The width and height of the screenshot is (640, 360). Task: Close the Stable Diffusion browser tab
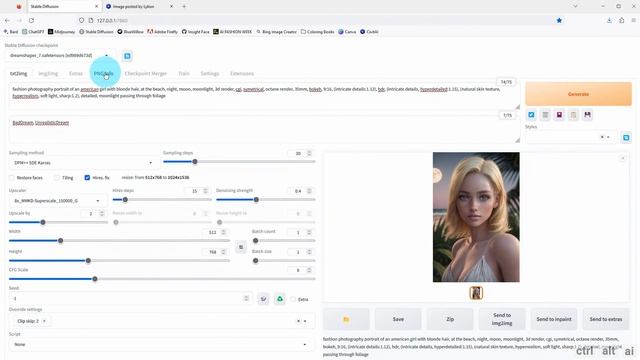click(x=96, y=7)
